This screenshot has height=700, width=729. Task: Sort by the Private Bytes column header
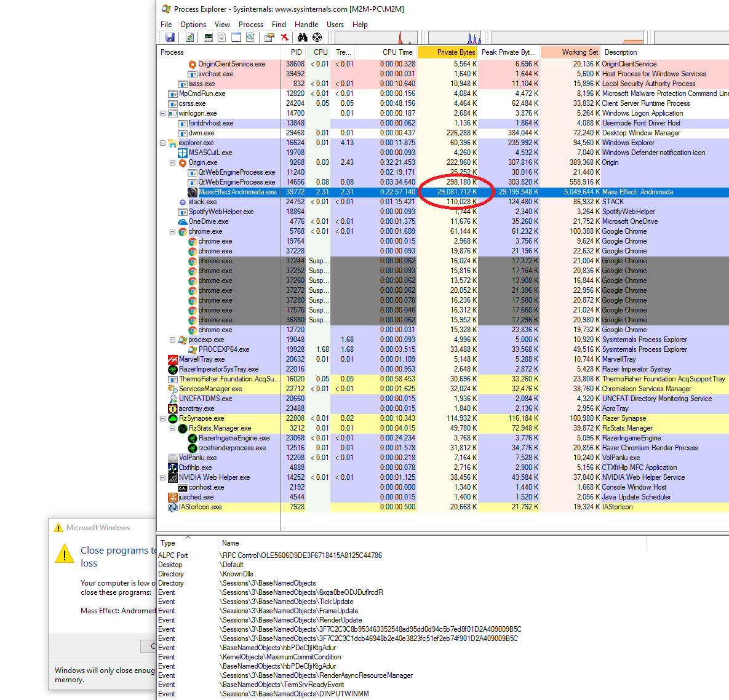coord(447,52)
